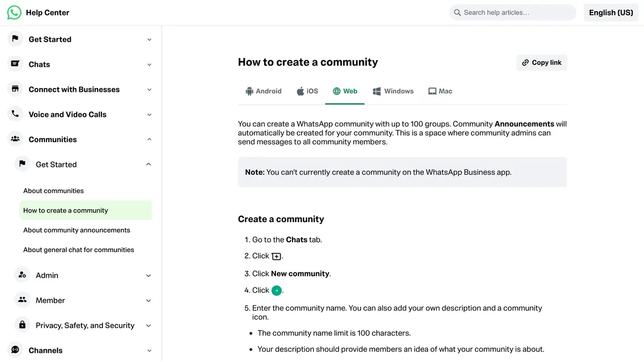644x362 pixels.
Task: Click the Admin person-gear icon
Action: (x=22, y=275)
